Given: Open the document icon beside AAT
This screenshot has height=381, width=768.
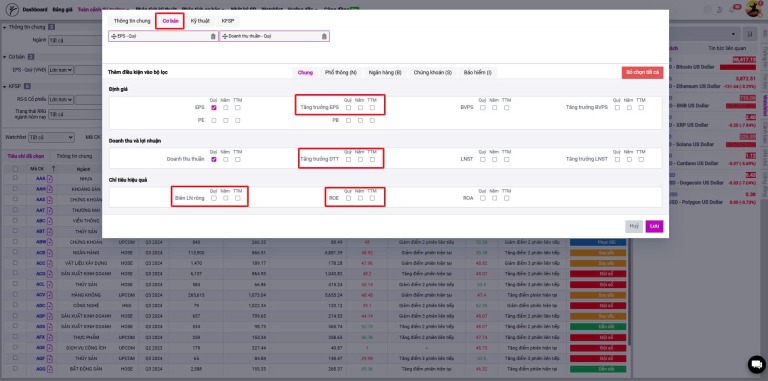Looking at the screenshot, I should click(50, 210).
